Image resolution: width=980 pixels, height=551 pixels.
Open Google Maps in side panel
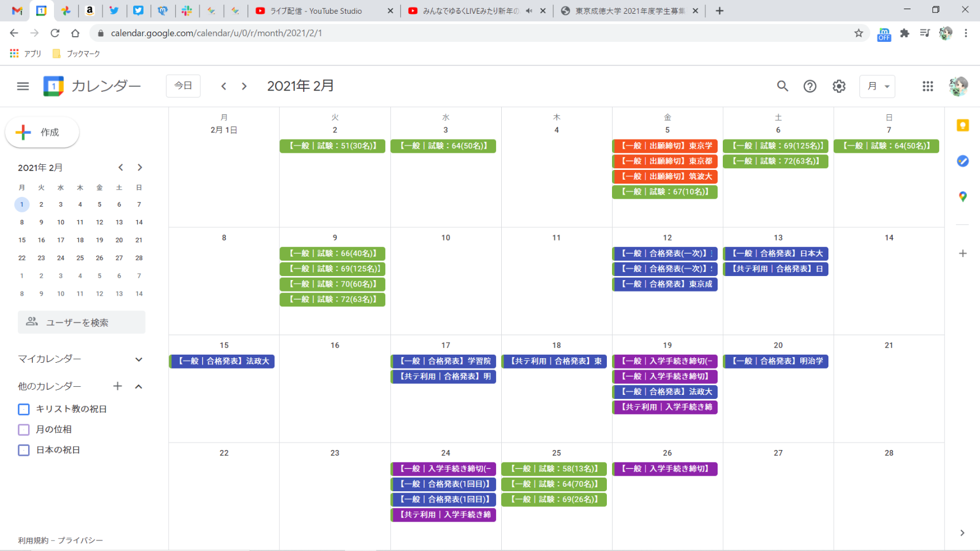point(963,197)
